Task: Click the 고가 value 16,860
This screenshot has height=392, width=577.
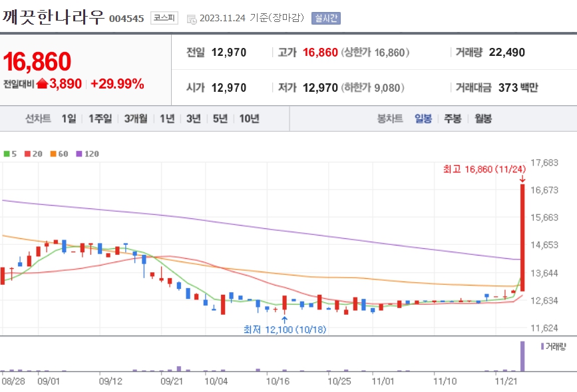Action: point(320,53)
